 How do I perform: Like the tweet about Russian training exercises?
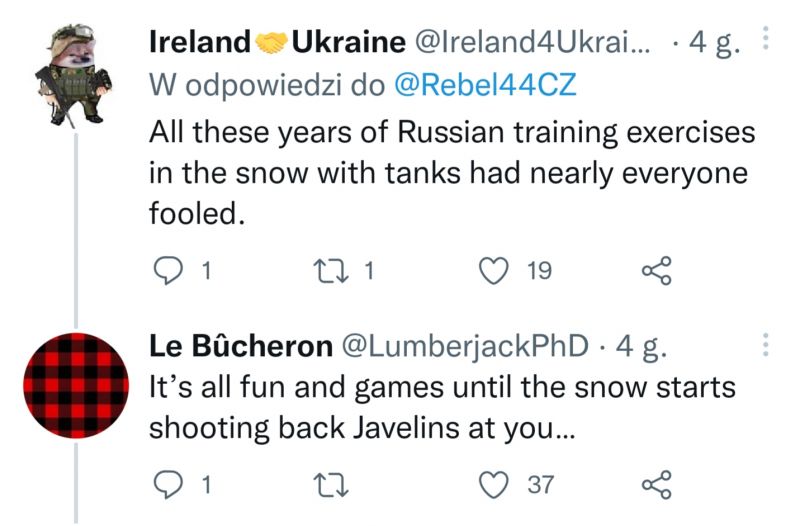pos(493,270)
